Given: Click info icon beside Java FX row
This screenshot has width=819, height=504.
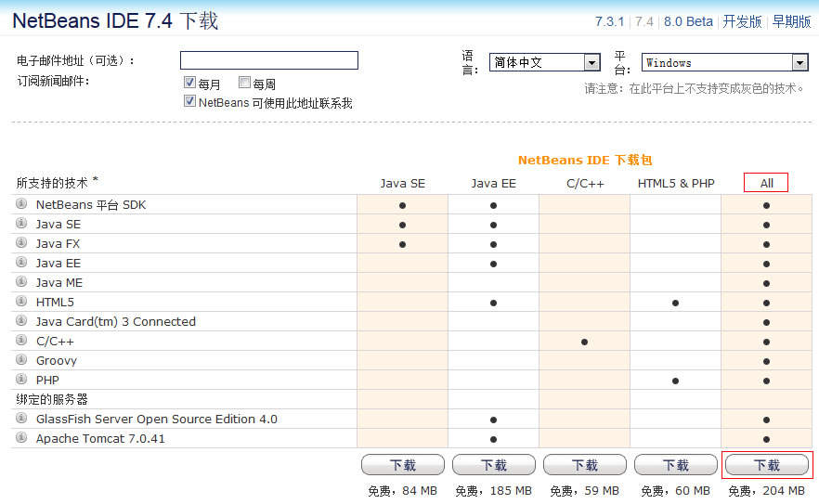Looking at the screenshot, I should pyautogui.click(x=21, y=242).
